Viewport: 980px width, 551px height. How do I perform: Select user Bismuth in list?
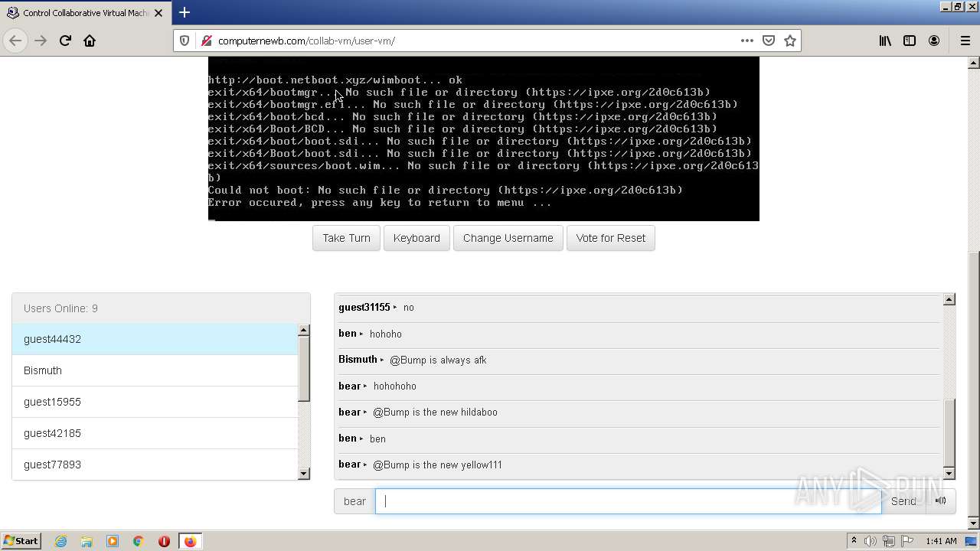(155, 370)
